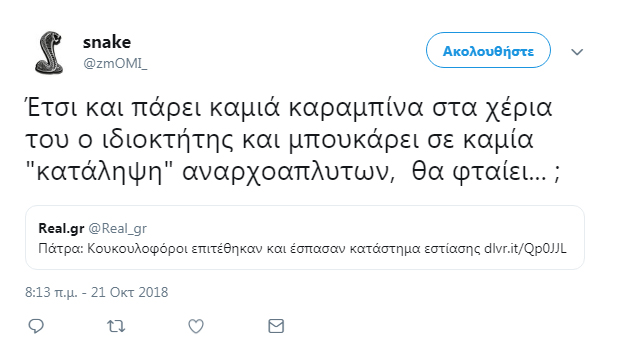Open the 8:13 π.μ. timestamp
This screenshot has width=622, height=360.
coord(51,293)
